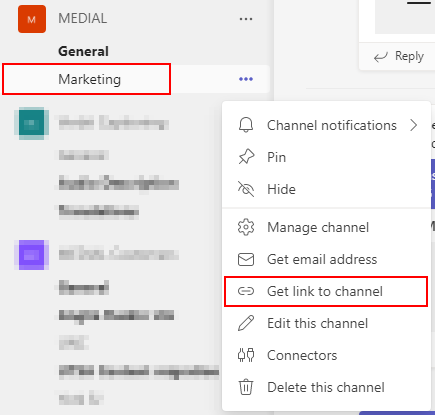Open Marketing channel more options ellipsis
The image size is (435, 415).
click(246, 79)
